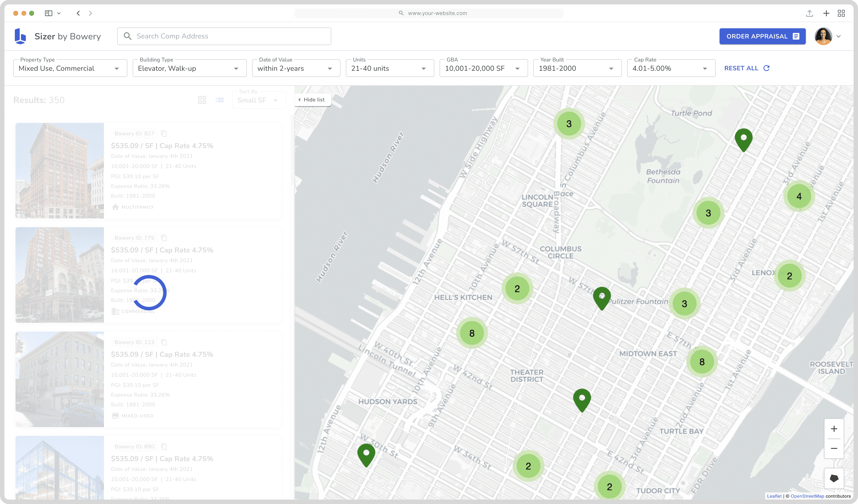Click the browser address bar
The image size is (858, 504).
tap(429, 13)
